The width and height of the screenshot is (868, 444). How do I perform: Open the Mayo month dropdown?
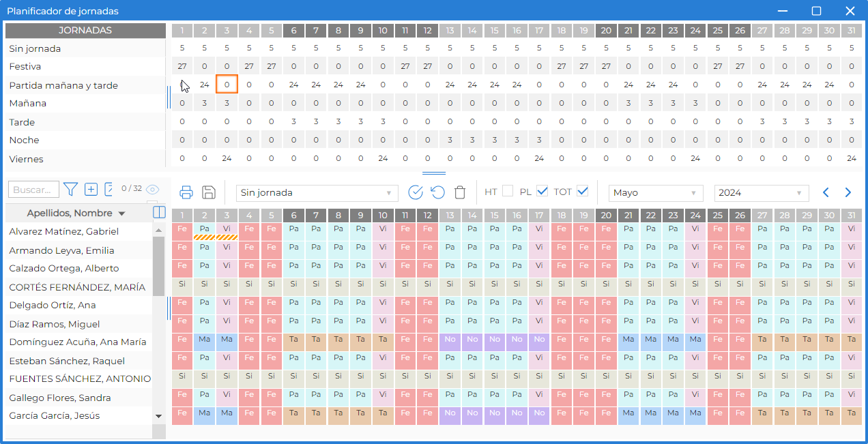tap(656, 193)
